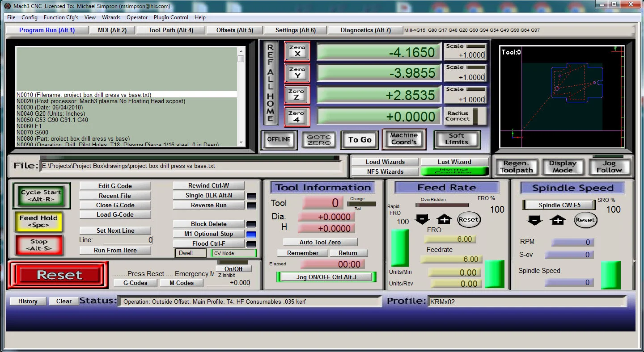
Task: Open the PlugIn Control menu
Action: tap(171, 17)
